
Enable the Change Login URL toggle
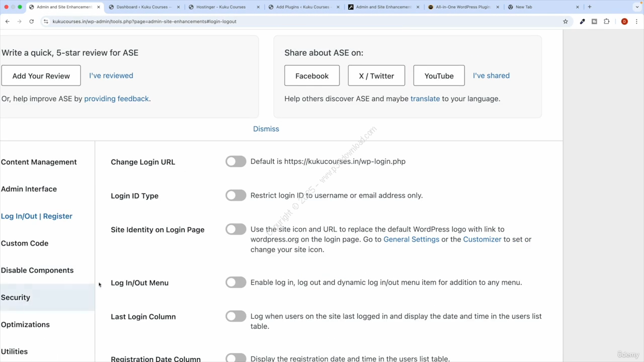coord(235,161)
